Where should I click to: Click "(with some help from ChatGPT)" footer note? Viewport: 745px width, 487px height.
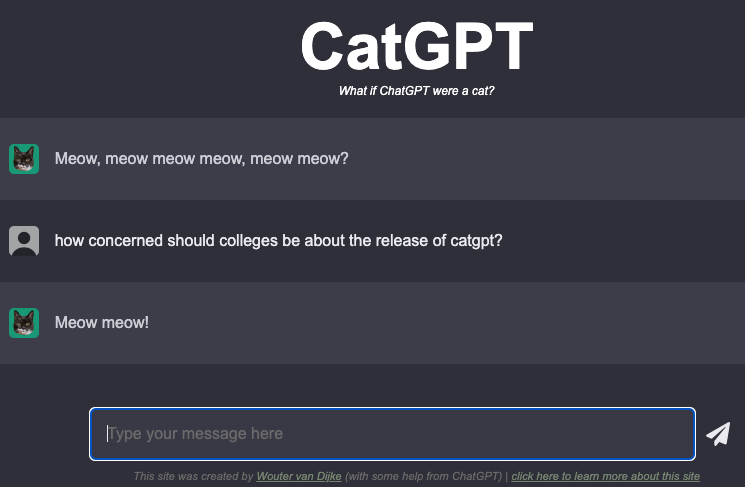click(x=423, y=476)
